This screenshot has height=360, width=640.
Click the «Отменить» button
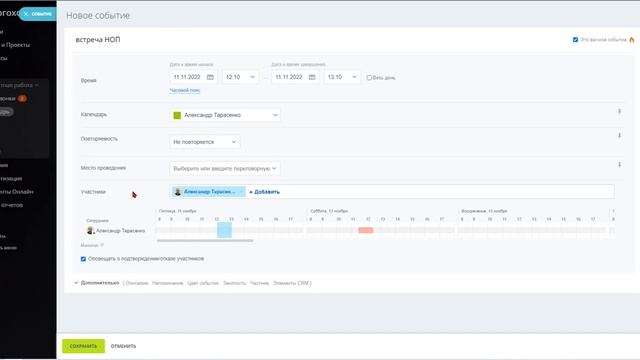[123, 346]
